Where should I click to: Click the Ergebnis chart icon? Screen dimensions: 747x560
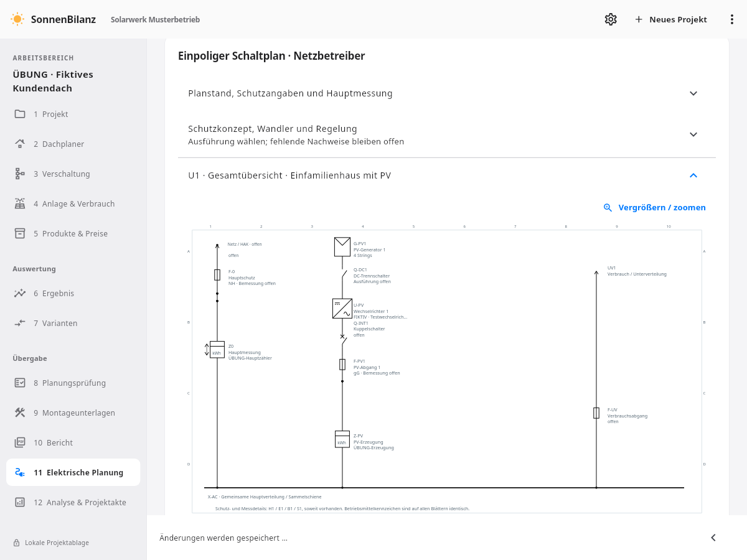click(20, 293)
